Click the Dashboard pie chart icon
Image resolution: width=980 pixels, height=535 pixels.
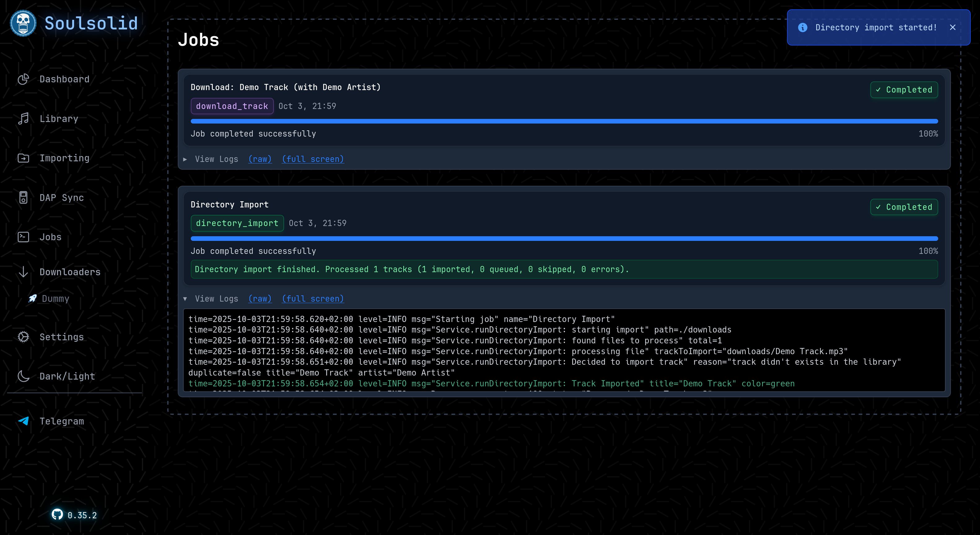click(23, 79)
